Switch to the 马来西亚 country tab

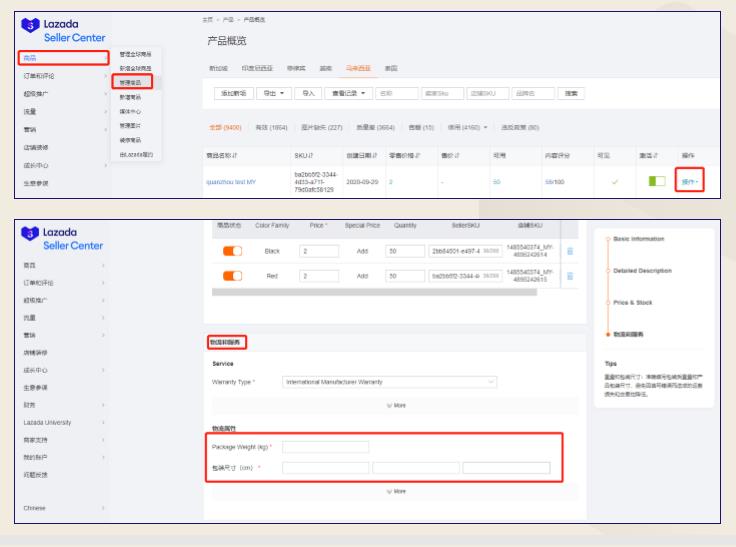click(357, 68)
